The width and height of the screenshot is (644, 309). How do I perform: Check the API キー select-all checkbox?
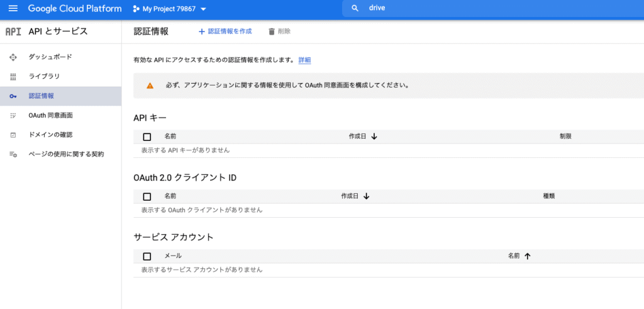point(147,137)
